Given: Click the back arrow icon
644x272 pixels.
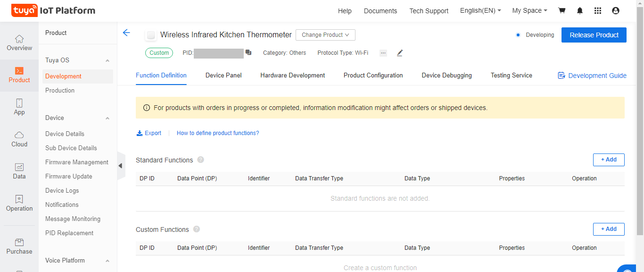Looking at the screenshot, I should [126, 33].
